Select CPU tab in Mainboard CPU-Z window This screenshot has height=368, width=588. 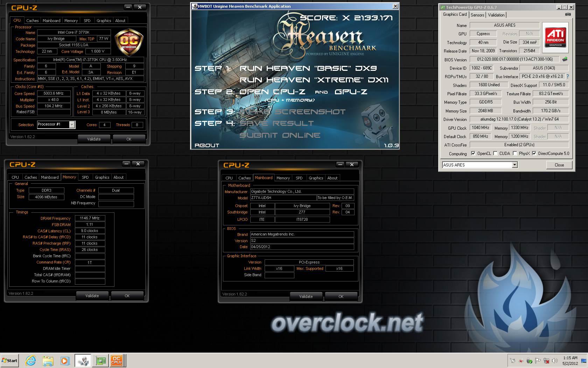(x=229, y=178)
